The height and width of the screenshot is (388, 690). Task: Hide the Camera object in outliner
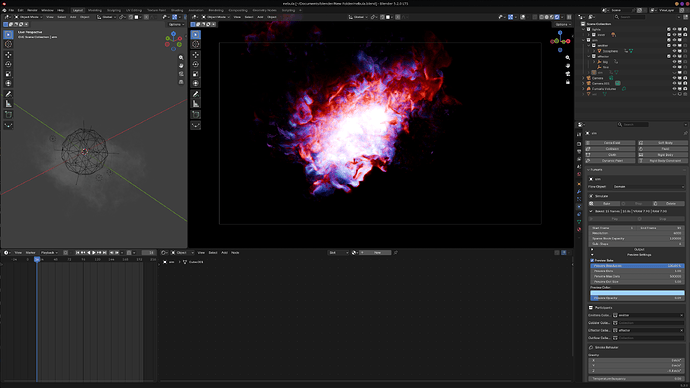click(674, 78)
